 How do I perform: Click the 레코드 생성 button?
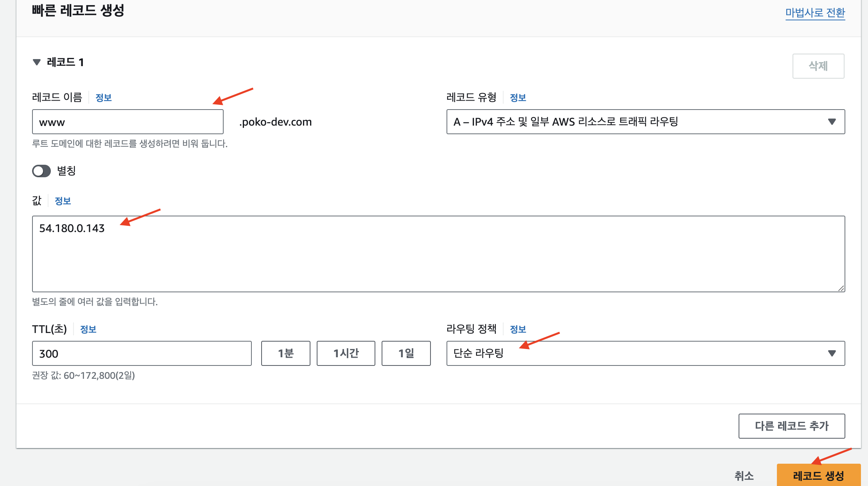point(818,475)
